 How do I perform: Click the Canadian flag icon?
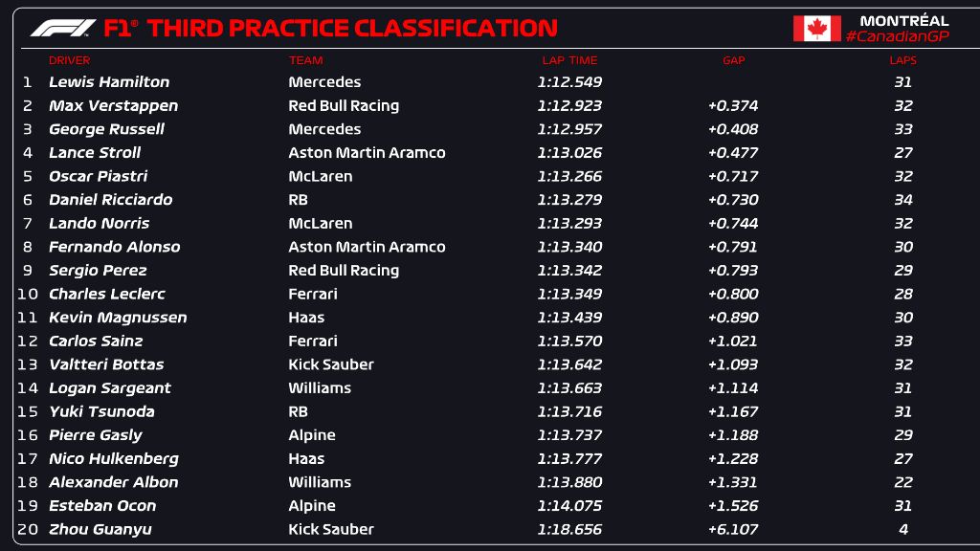click(816, 29)
